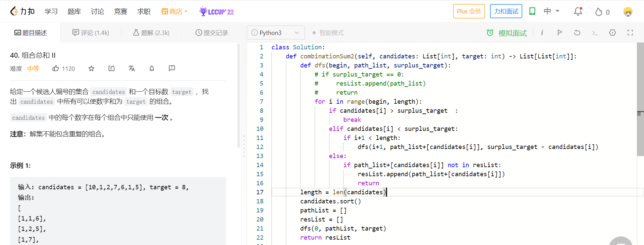
Task: Open the user avatar menu
Action: 628,12
